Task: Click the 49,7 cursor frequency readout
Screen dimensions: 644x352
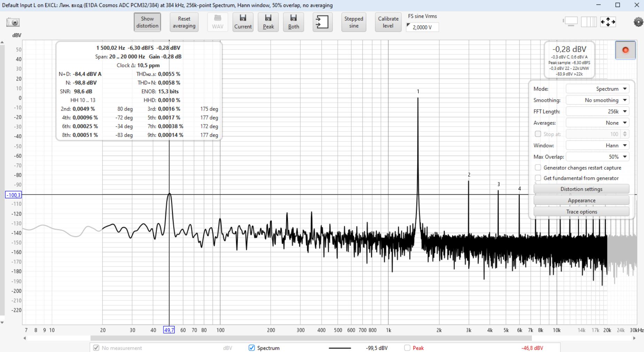Action: tap(169, 330)
